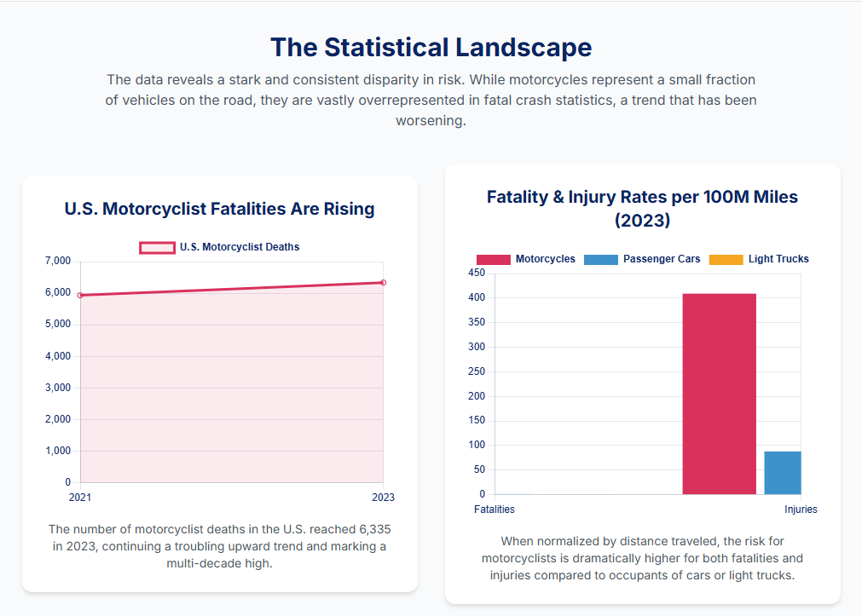Click the 2023 data point on the line chart
The width and height of the screenshot is (862, 616).
[384, 282]
